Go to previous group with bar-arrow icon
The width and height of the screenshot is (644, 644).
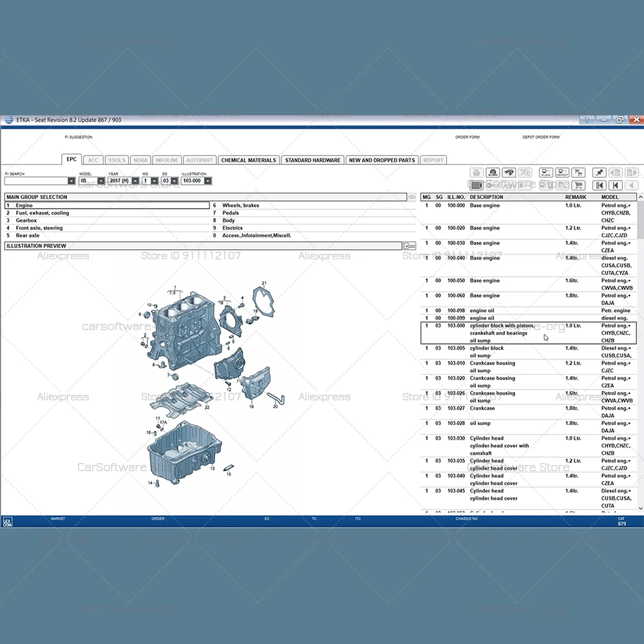pyautogui.click(x=615, y=185)
